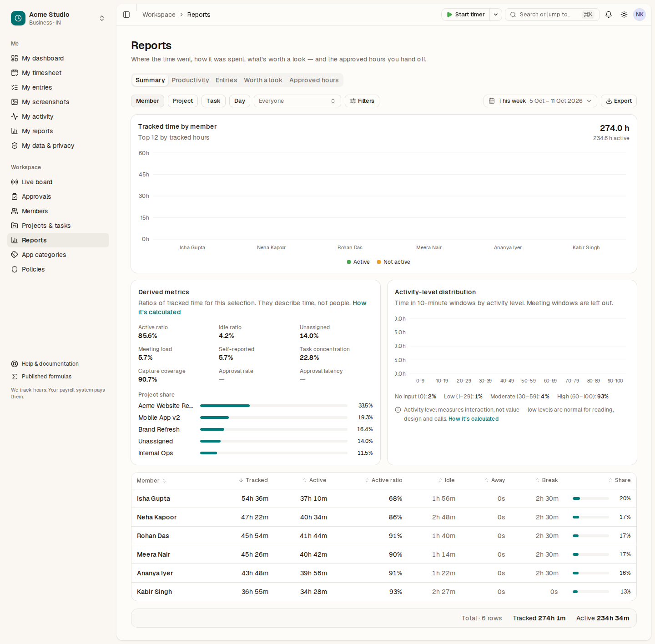This screenshot has height=644, width=655.
Task: Open Projects & tasks
Action: [x=58, y=226]
